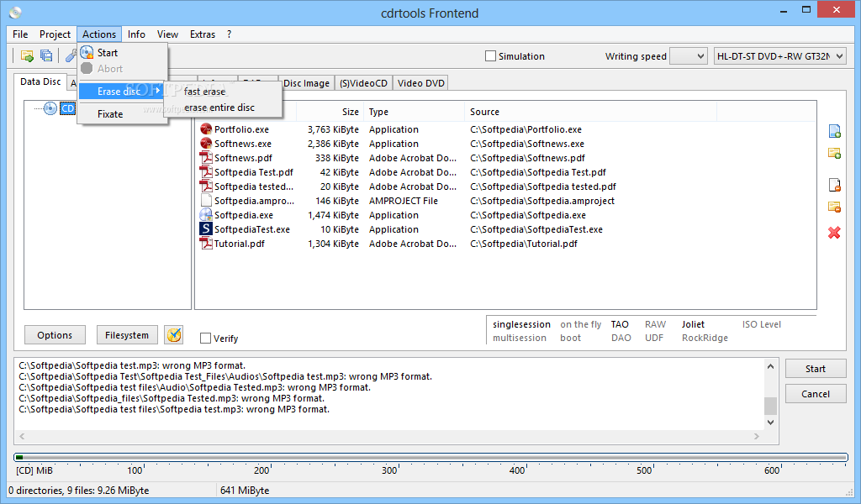Open the HL-DT-ST DVD drive dropdown

point(779,56)
